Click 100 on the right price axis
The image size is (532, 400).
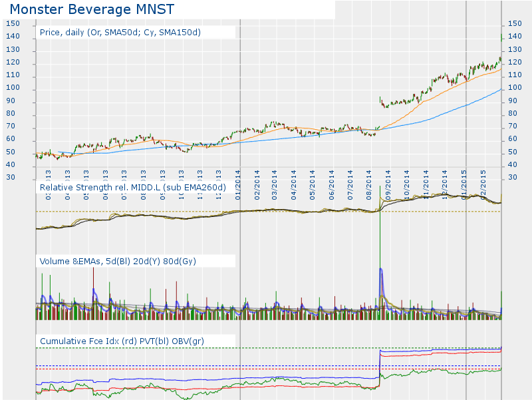[x=515, y=88]
